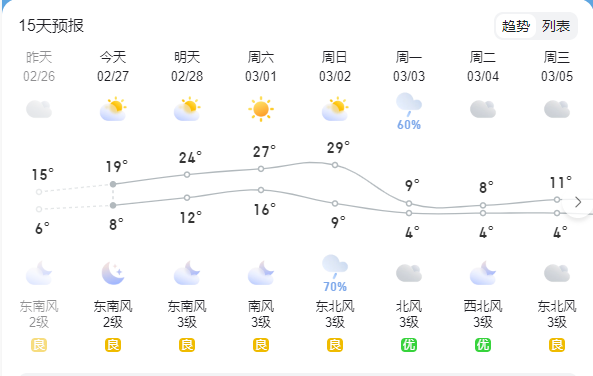593x376 pixels.
Task: Click the night rain icon showing 70%
Action: tap(335, 273)
